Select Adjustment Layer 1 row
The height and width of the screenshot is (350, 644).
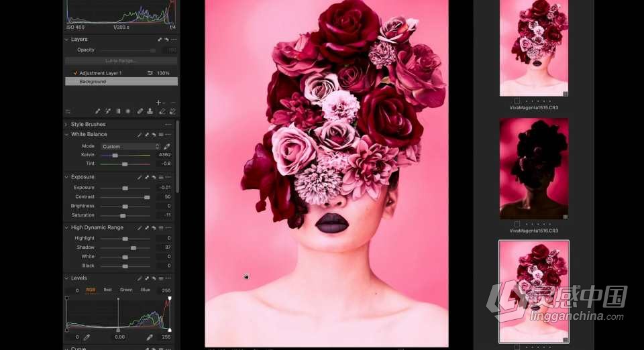[x=121, y=73]
